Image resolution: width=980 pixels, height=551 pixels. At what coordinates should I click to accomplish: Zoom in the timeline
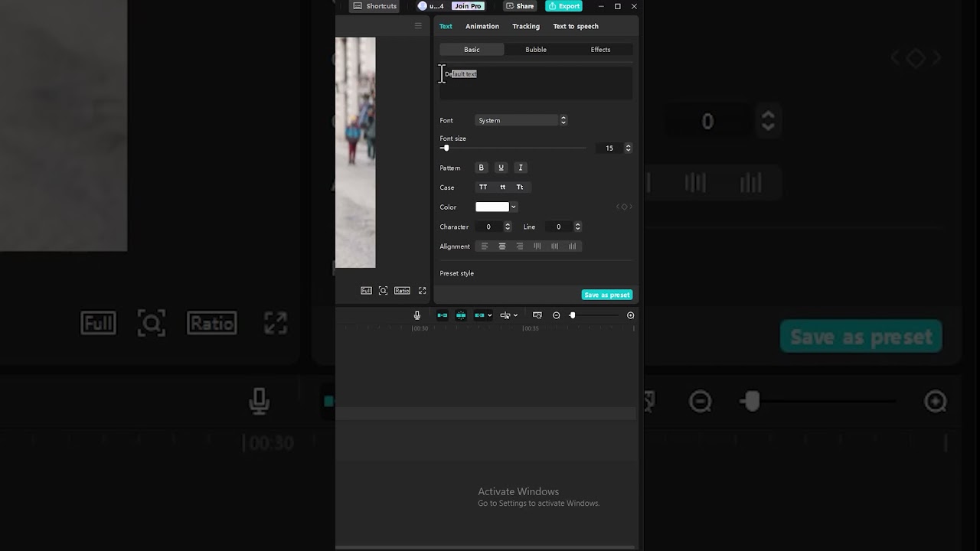[631, 315]
